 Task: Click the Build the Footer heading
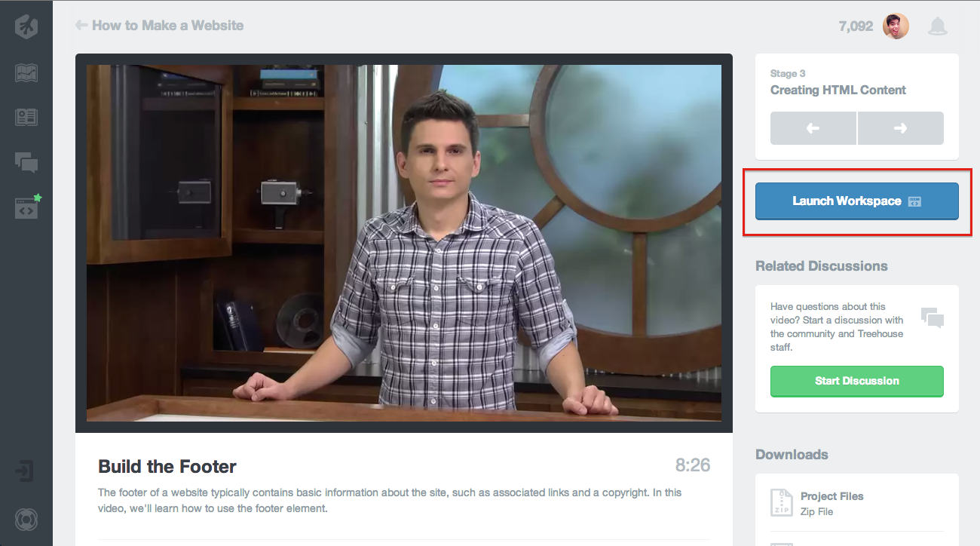click(x=167, y=466)
